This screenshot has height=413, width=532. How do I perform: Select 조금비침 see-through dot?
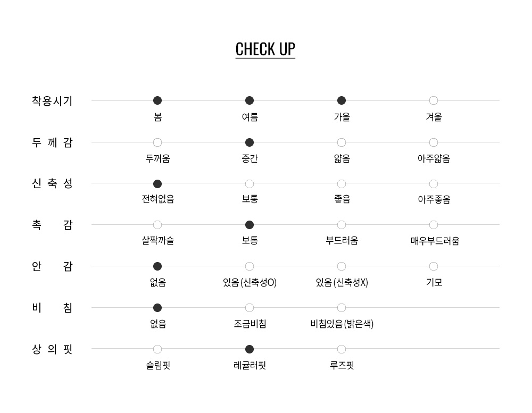tap(250, 308)
